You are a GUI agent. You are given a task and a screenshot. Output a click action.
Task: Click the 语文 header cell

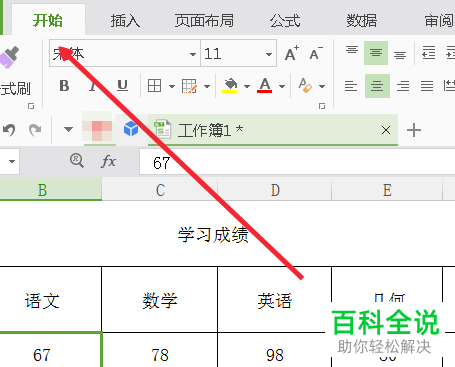[51, 300]
